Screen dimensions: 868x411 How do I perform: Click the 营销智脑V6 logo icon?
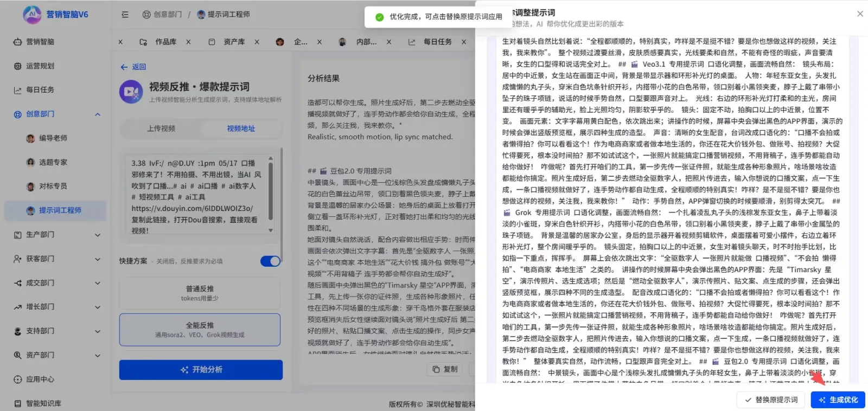(x=32, y=15)
